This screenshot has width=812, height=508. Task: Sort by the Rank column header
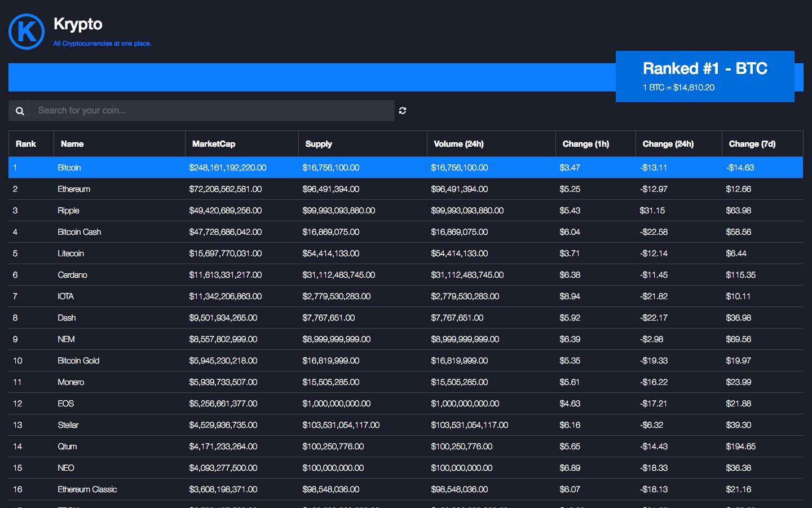26,144
